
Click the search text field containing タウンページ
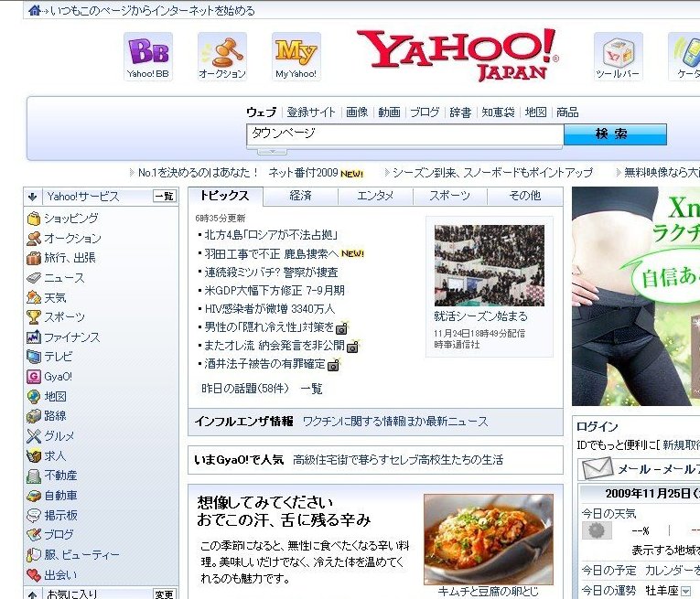pos(404,134)
